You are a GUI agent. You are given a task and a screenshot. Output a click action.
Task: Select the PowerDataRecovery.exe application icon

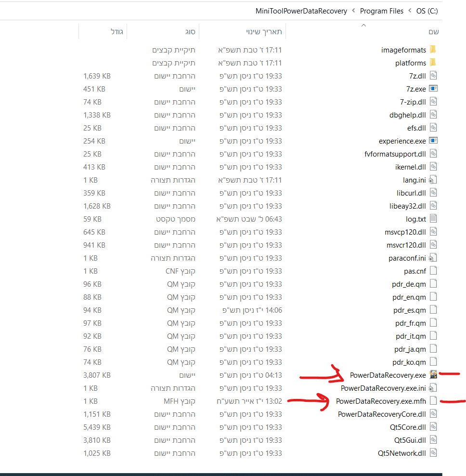tap(433, 375)
